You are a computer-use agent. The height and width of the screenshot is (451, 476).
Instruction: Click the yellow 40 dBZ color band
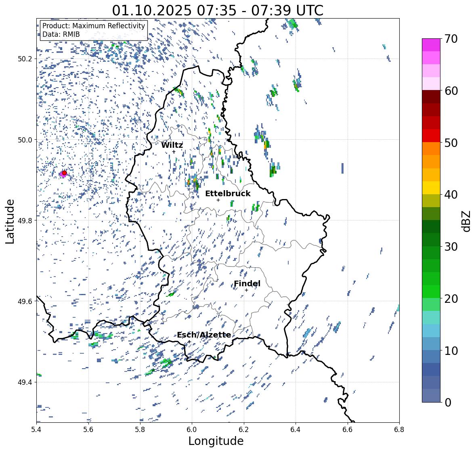click(x=431, y=188)
